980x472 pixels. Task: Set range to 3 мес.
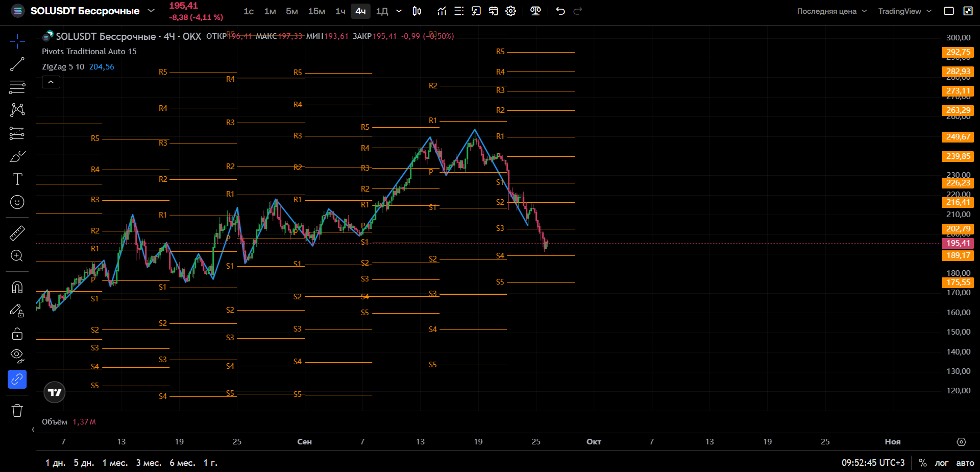click(x=149, y=463)
